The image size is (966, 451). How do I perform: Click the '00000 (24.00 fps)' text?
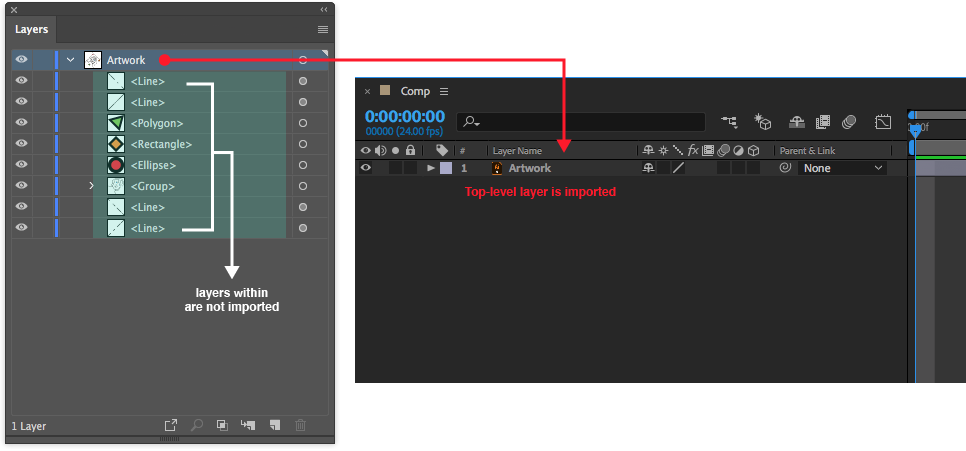pyautogui.click(x=405, y=131)
